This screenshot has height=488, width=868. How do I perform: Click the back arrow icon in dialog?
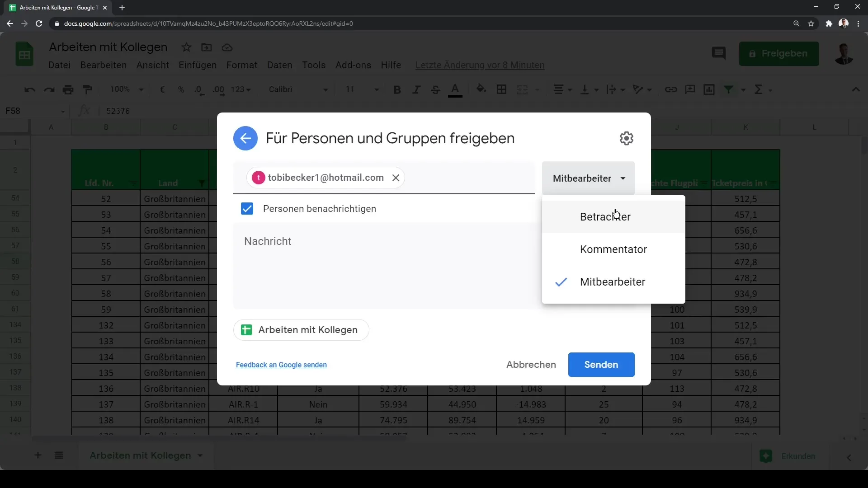[246, 139]
